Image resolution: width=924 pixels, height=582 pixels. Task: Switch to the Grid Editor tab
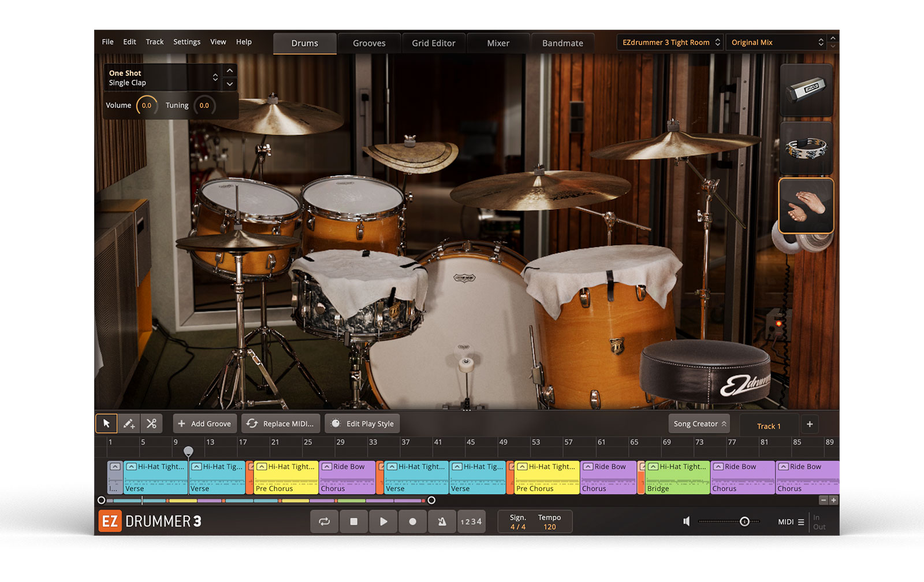(x=434, y=43)
